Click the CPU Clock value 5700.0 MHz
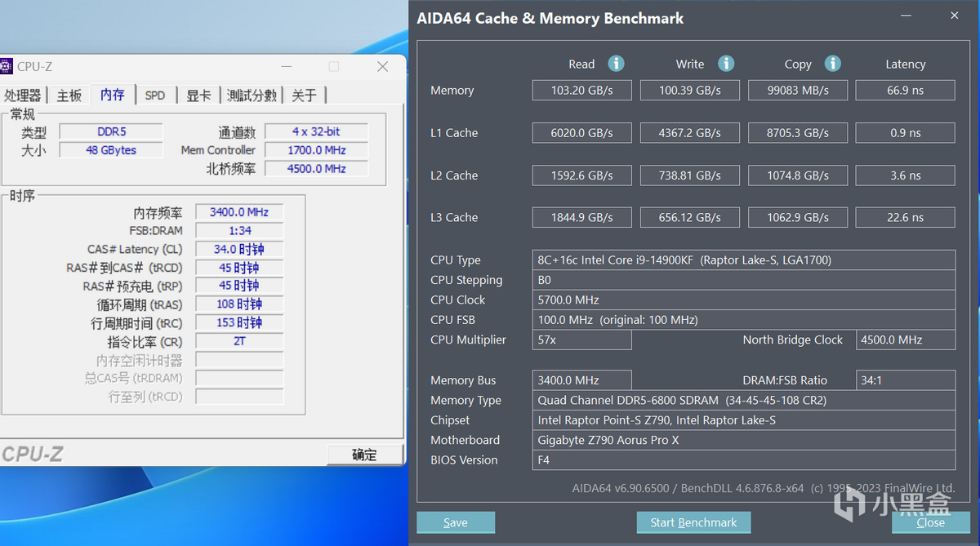980x546 pixels. [743, 300]
